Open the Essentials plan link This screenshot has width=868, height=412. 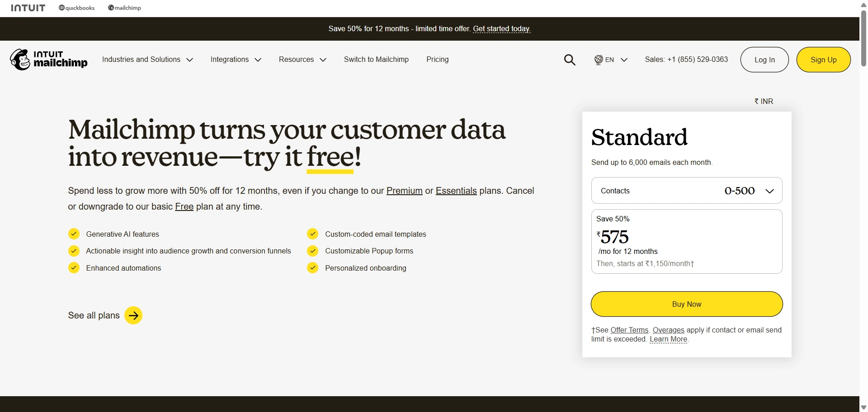pos(456,191)
